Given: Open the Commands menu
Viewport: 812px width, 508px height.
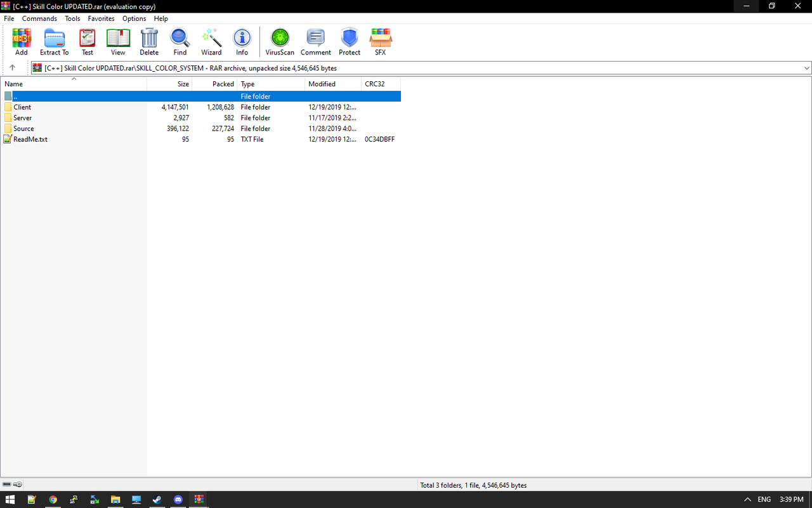Looking at the screenshot, I should click(x=39, y=18).
